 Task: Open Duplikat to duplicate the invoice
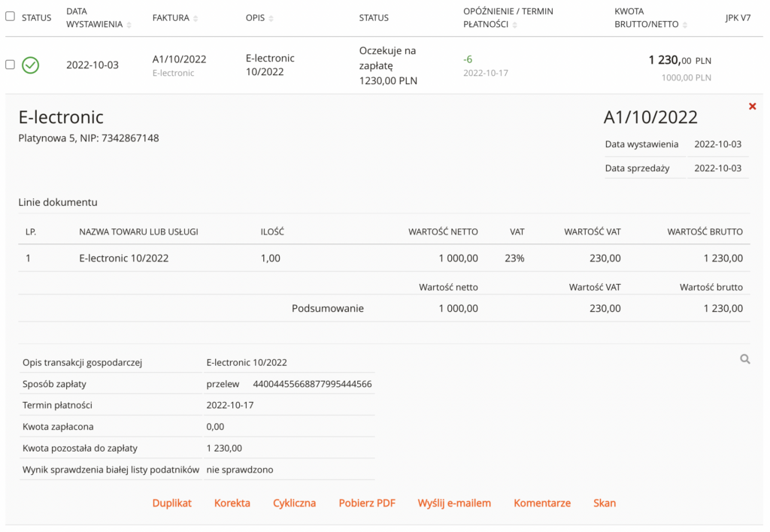(171, 503)
